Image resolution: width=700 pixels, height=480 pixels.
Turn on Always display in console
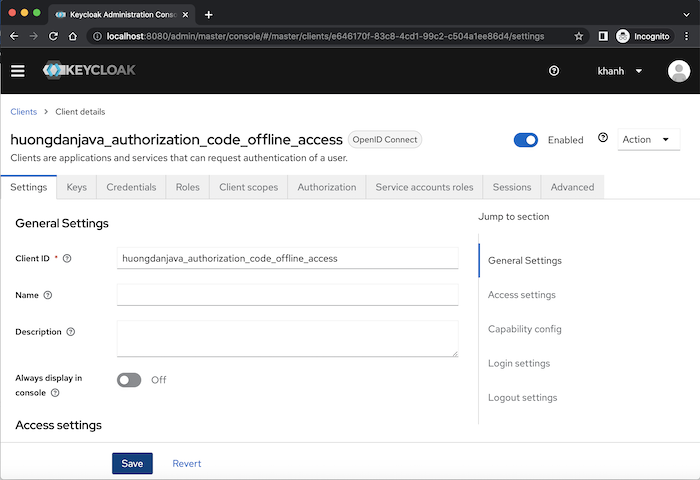[x=129, y=380]
